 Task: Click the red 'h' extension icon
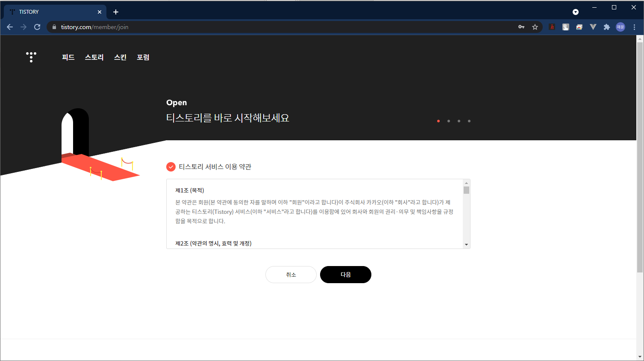point(552,27)
